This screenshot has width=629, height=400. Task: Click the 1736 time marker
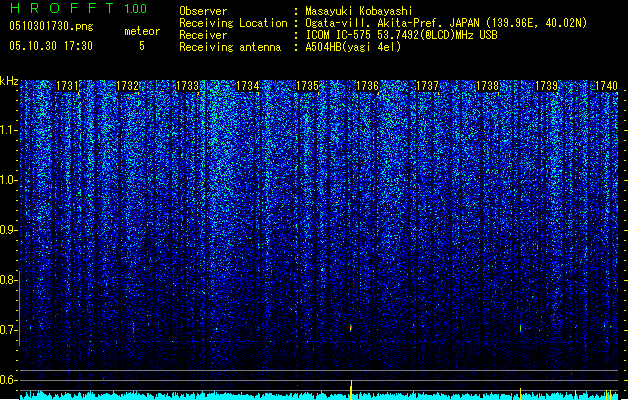pyautogui.click(x=367, y=86)
